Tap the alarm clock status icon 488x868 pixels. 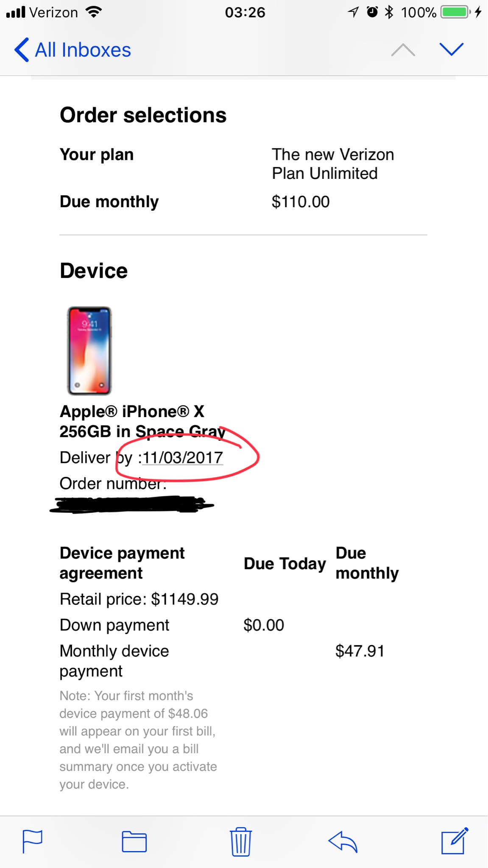[x=372, y=12]
